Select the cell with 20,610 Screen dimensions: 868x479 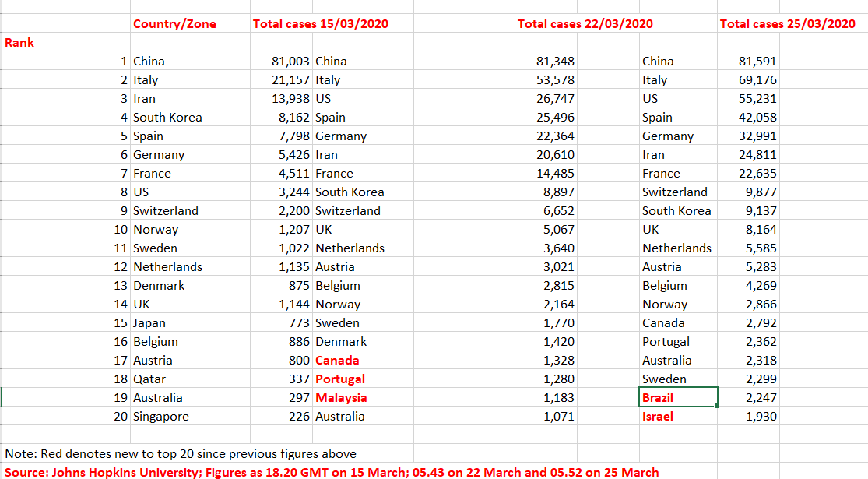point(546,154)
